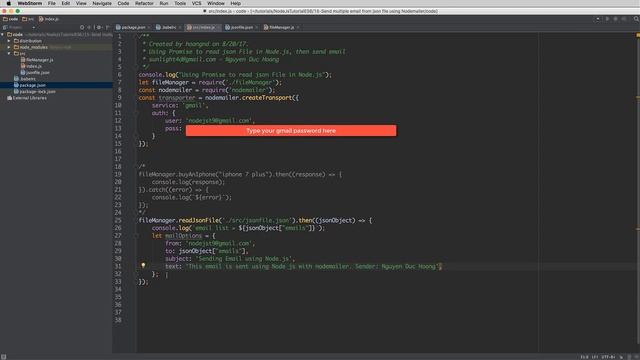Expand the node_modules folder
The height and width of the screenshot is (360, 640).
(x=9, y=47)
